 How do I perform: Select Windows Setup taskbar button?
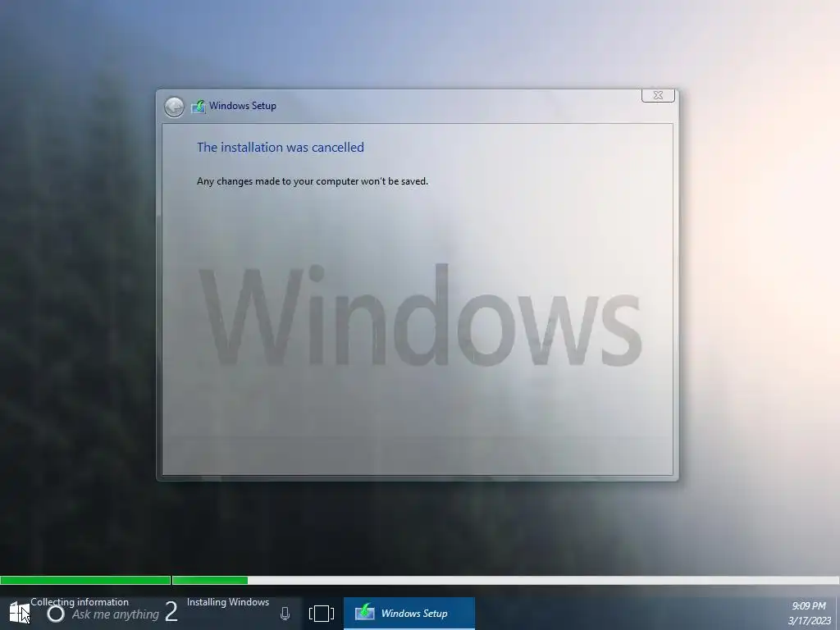[x=409, y=614]
